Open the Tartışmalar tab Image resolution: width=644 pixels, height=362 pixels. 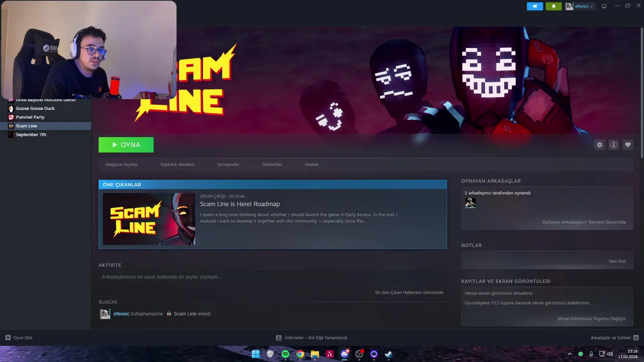point(228,164)
